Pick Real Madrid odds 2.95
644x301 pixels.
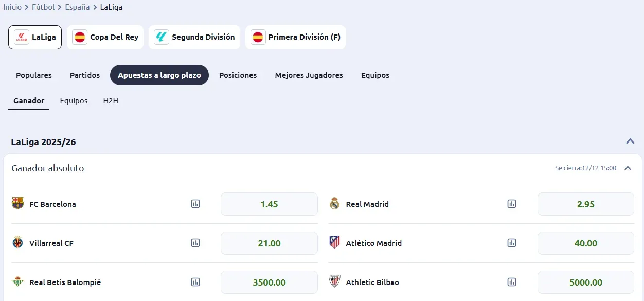click(585, 204)
